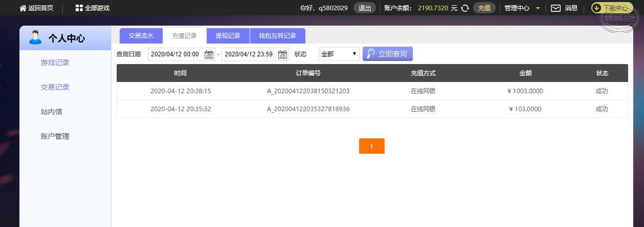The width and height of the screenshot is (644, 227).
Task: Click the user avatar icon beside 个人中心
Action: [35, 37]
